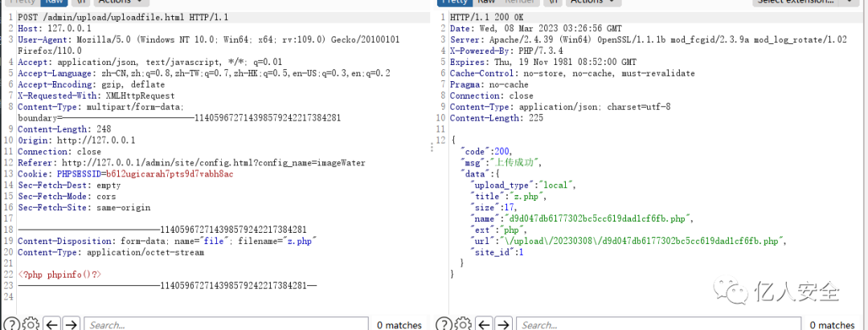
Task: Click the filename 'z.php' in the request
Action: 300,241
